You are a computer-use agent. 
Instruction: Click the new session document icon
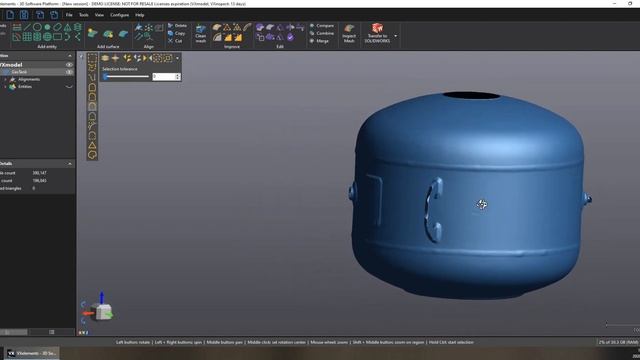(x=10, y=15)
